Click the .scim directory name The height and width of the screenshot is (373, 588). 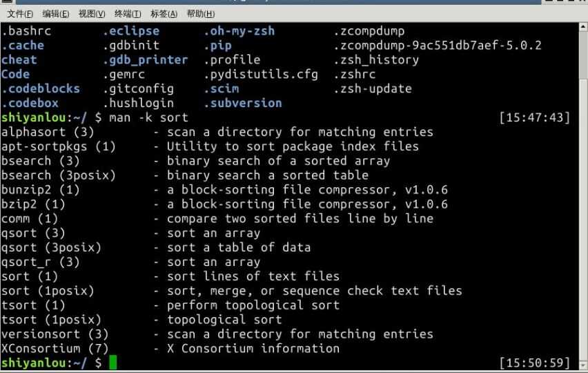coord(222,88)
